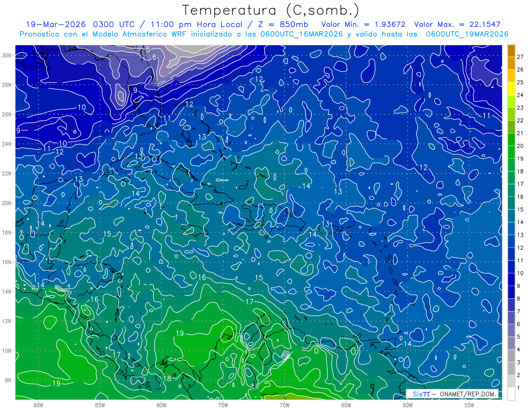The width and height of the screenshot is (532, 411).
Task: Click the white swatch below legend label 1
Action: 511,394
